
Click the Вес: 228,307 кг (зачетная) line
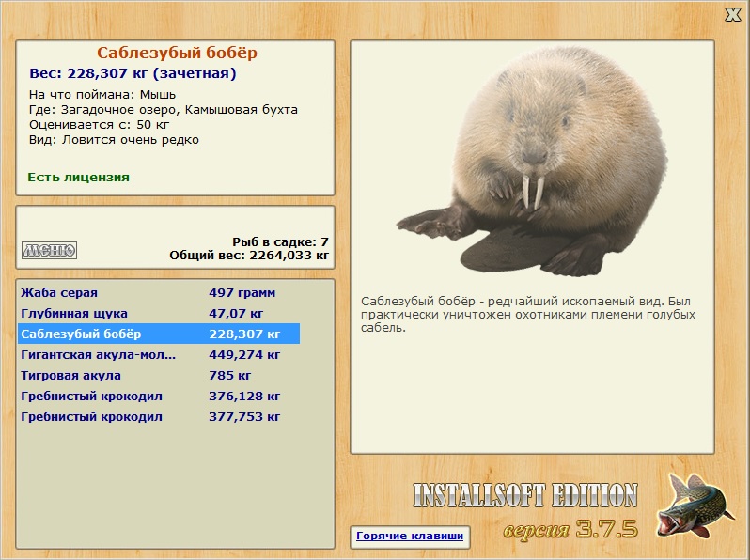point(133,73)
